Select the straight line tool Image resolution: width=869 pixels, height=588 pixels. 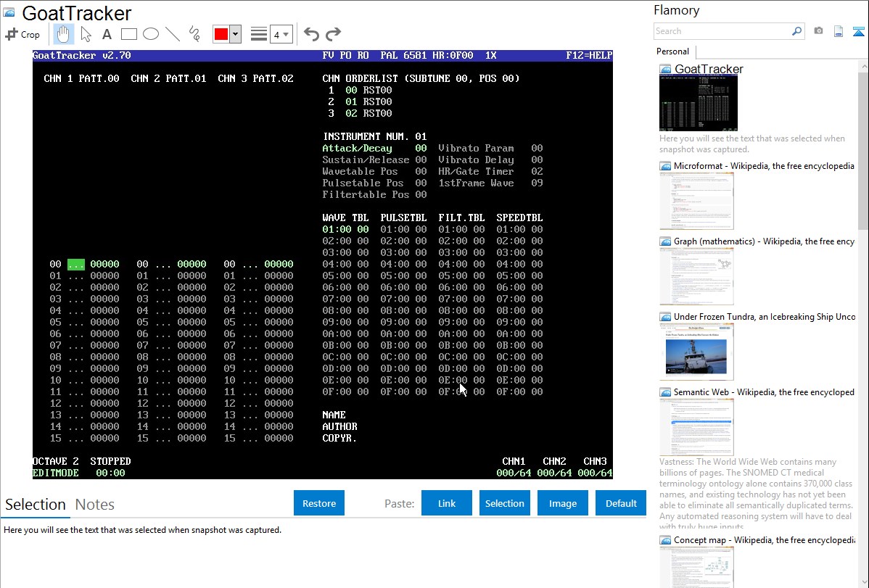(x=172, y=34)
